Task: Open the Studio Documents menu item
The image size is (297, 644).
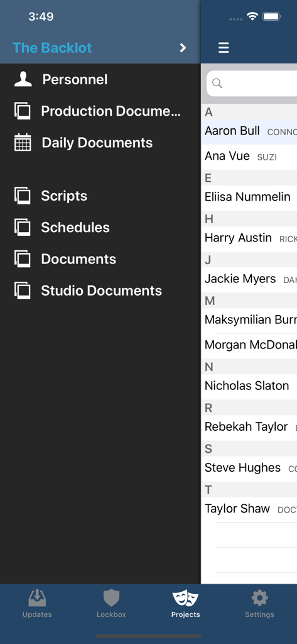Action: coord(100,291)
